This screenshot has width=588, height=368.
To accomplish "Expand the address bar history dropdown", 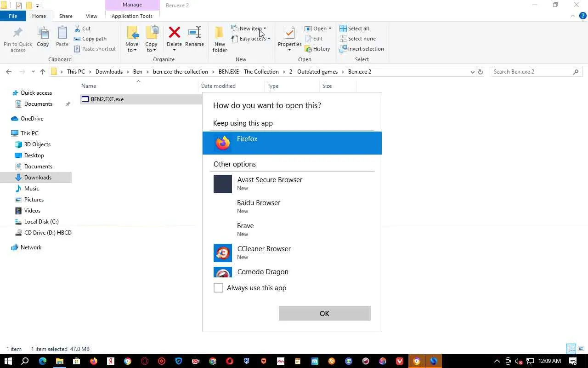I will [472, 72].
